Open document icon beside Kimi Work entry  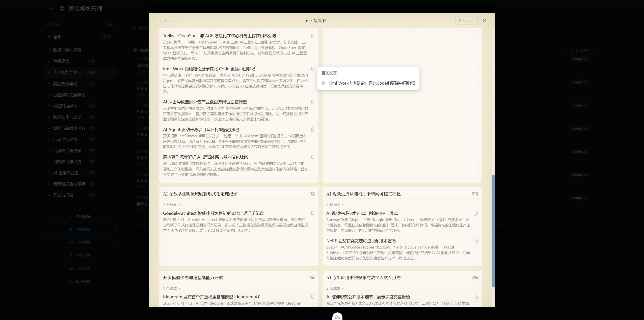(x=312, y=69)
